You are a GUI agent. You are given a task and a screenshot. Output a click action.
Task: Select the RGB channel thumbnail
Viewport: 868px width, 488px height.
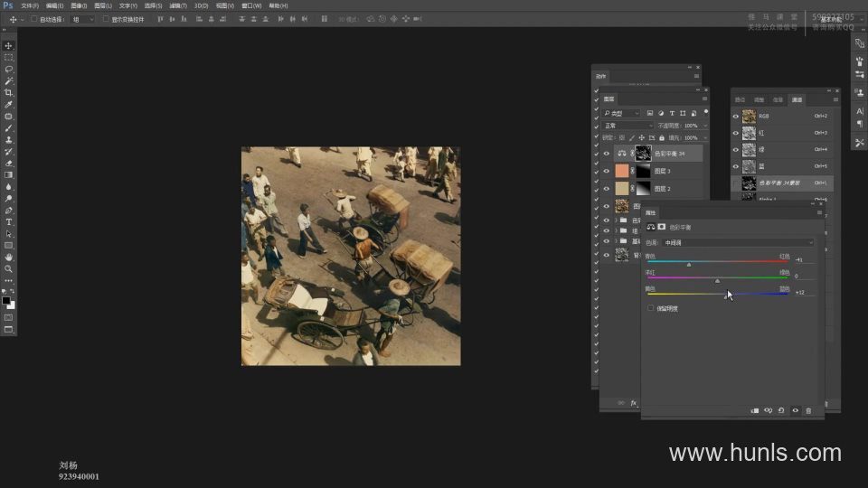[749, 116]
